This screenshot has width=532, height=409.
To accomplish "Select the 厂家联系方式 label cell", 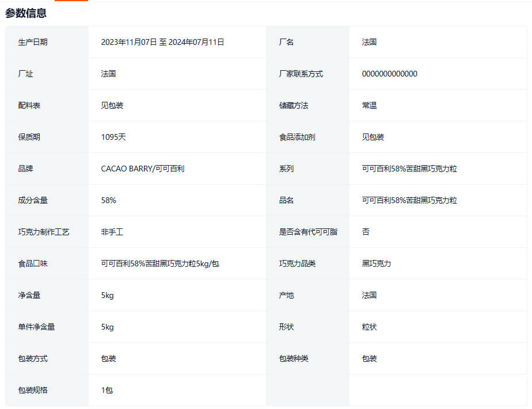I will click(x=301, y=74).
